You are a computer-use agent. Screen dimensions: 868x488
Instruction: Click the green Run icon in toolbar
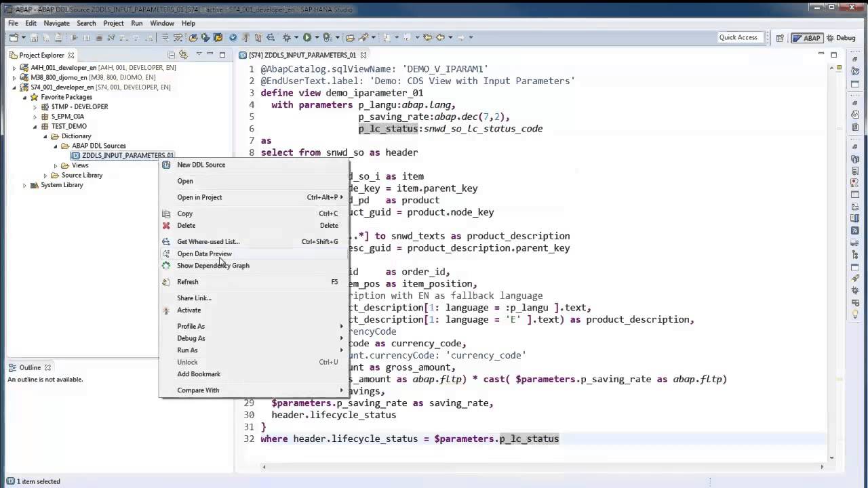(x=307, y=37)
